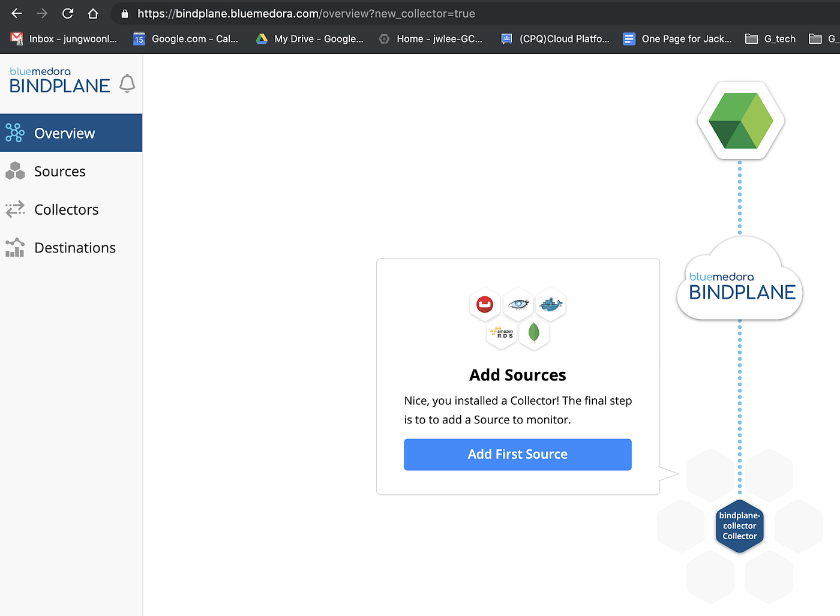The height and width of the screenshot is (616, 840).
Task: Open the Sources panel from sidebar
Action: 59,171
